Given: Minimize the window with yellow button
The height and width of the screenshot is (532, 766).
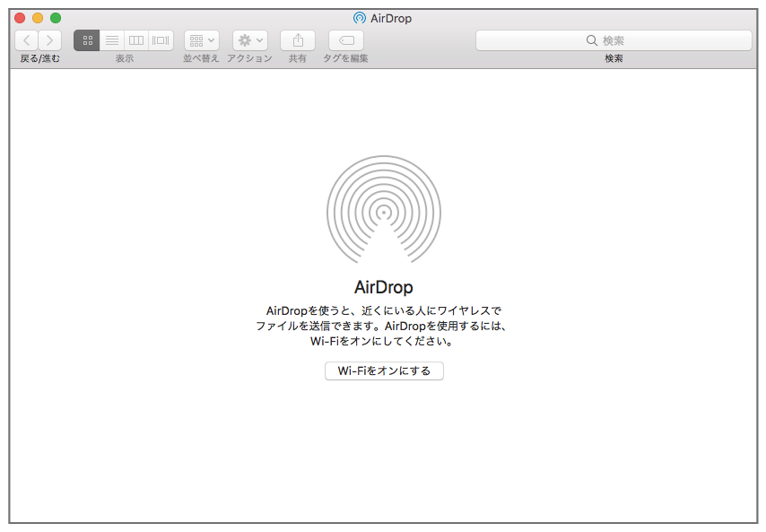Looking at the screenshot, I should (38, 18).
